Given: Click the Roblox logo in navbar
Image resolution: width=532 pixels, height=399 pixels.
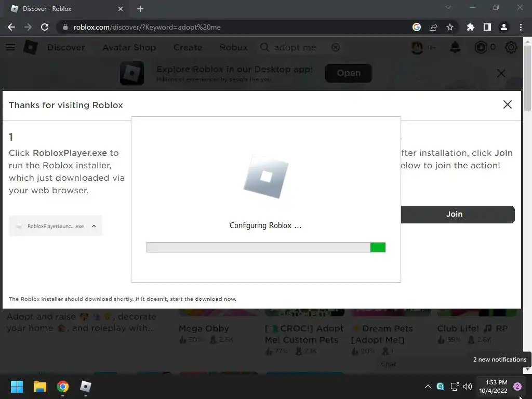Looking at the screenshot, I should tap(31, 47).
